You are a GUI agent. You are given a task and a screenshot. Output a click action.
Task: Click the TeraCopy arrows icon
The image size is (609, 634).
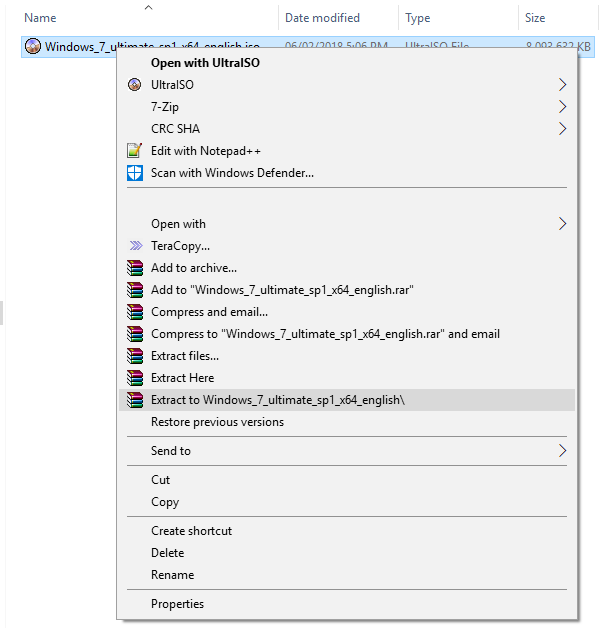(135, 246)
